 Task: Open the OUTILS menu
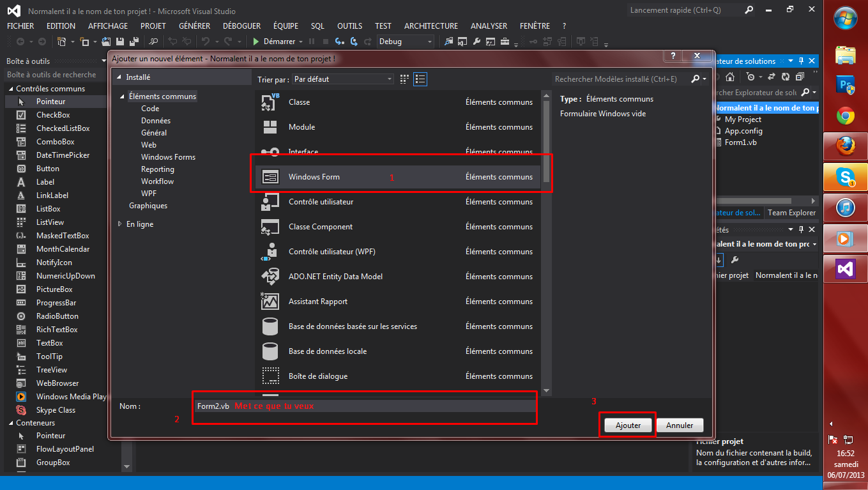[x=350, y=26]
